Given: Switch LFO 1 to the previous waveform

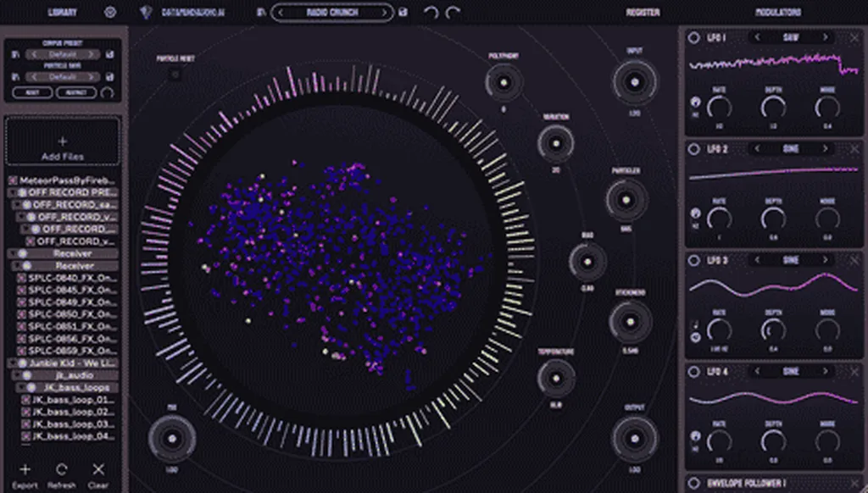Looking at the screenshot, I should coord(758,37).
